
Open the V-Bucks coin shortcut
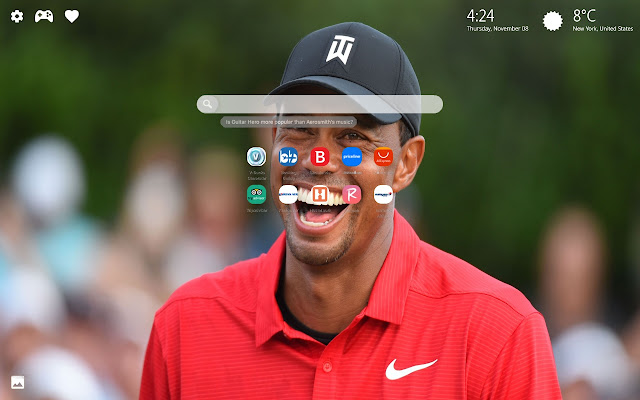coord(256,157)
